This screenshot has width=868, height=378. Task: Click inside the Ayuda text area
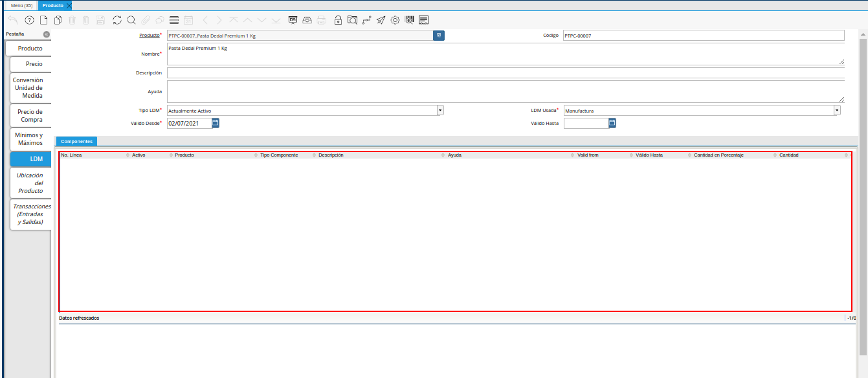(506, 91)
